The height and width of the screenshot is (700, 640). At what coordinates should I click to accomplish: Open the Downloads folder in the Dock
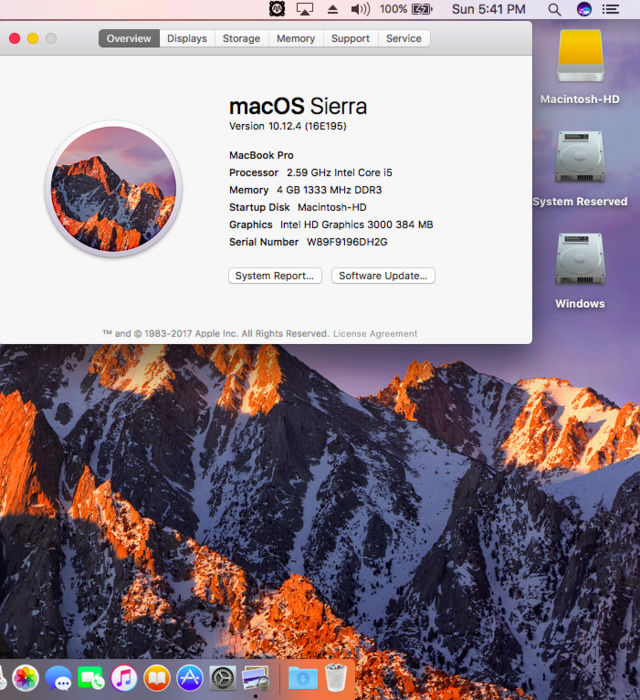tap(303, 678)
